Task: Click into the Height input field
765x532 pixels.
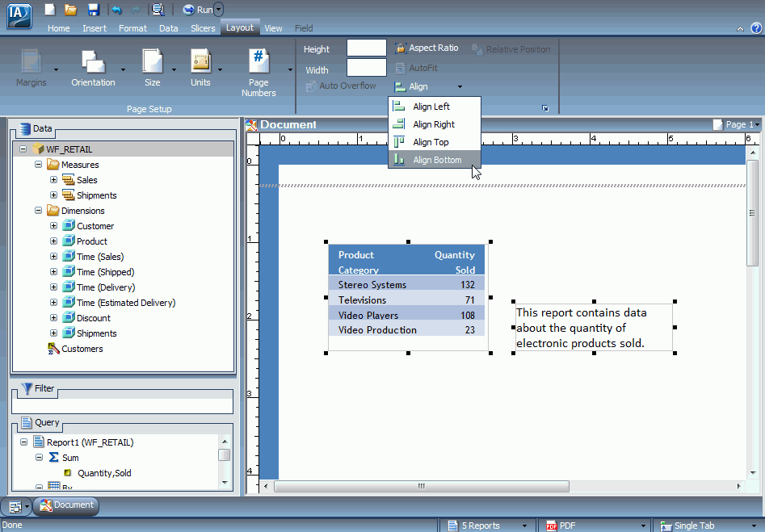Action: (367, 48)
